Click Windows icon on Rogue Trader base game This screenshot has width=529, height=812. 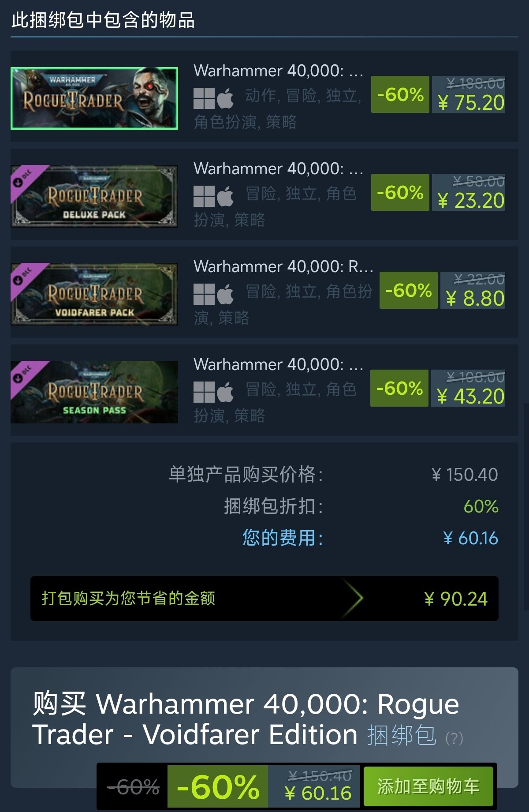point(204,98)
